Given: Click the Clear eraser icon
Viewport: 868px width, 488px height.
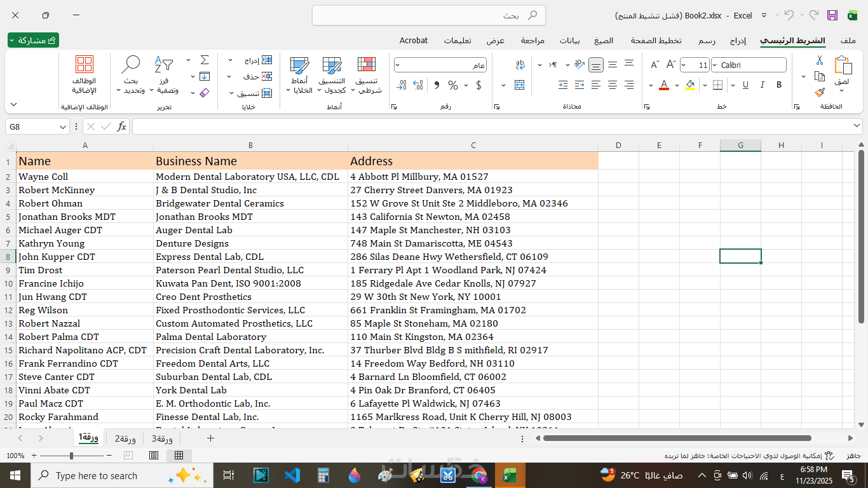Looking at the screenshot, I should 205,93.
